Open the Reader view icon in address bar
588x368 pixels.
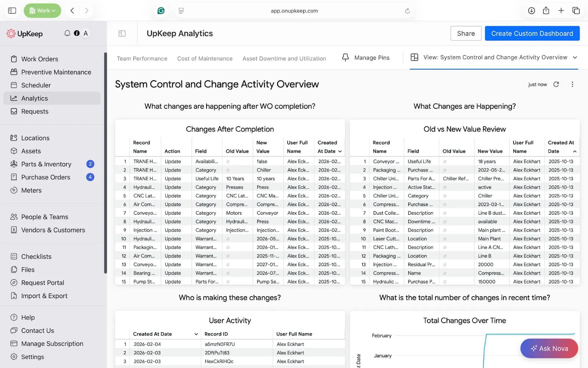[181, 11]
